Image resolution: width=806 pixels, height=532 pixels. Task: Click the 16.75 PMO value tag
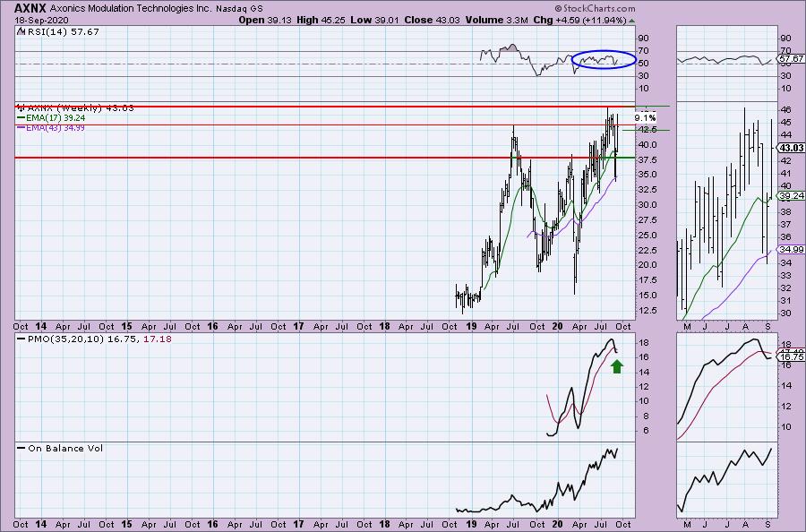(790, 356)
